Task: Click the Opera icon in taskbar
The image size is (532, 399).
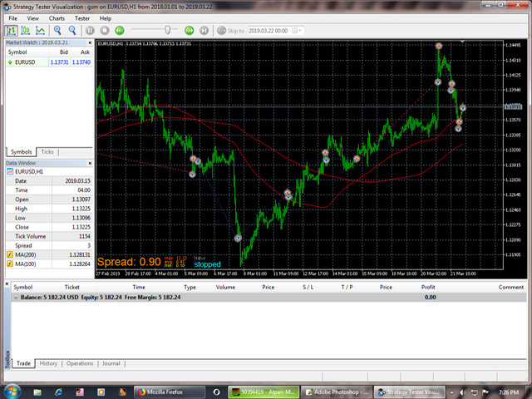Action: point(216,392)
